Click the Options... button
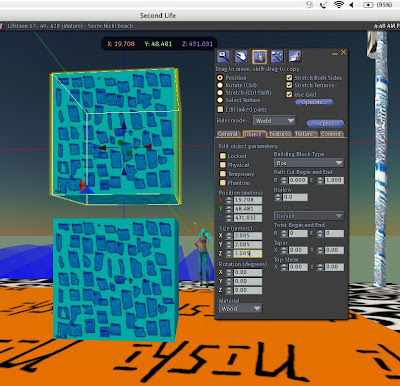Image resolution: width=400 pixels, height=386 pixels. tap(314, 102)
